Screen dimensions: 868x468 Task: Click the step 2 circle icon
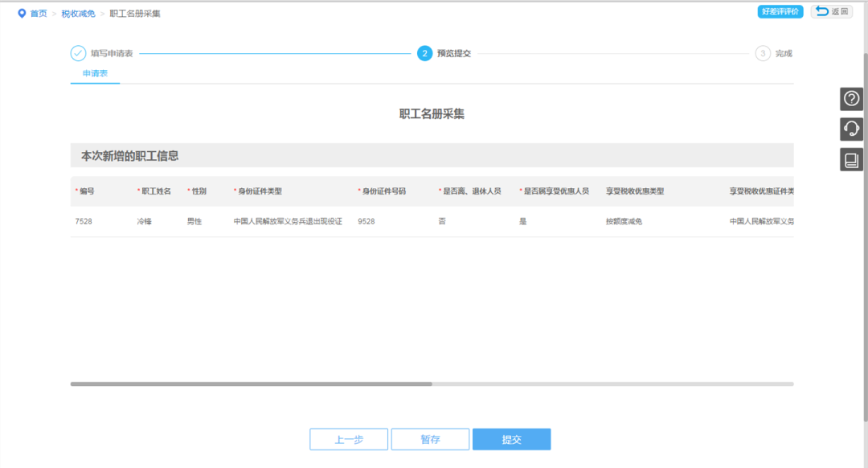tap(424, 53)
